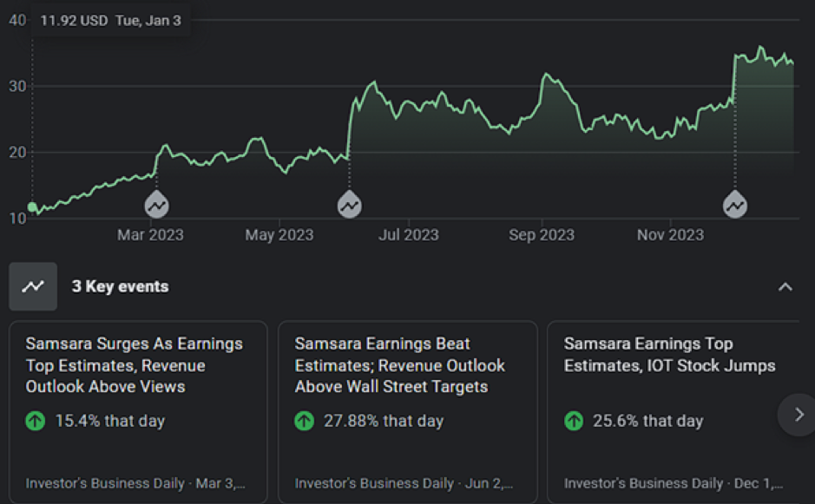Click the green up arrow beside 25.6%
815x504 pixels.
pos(574,422)
